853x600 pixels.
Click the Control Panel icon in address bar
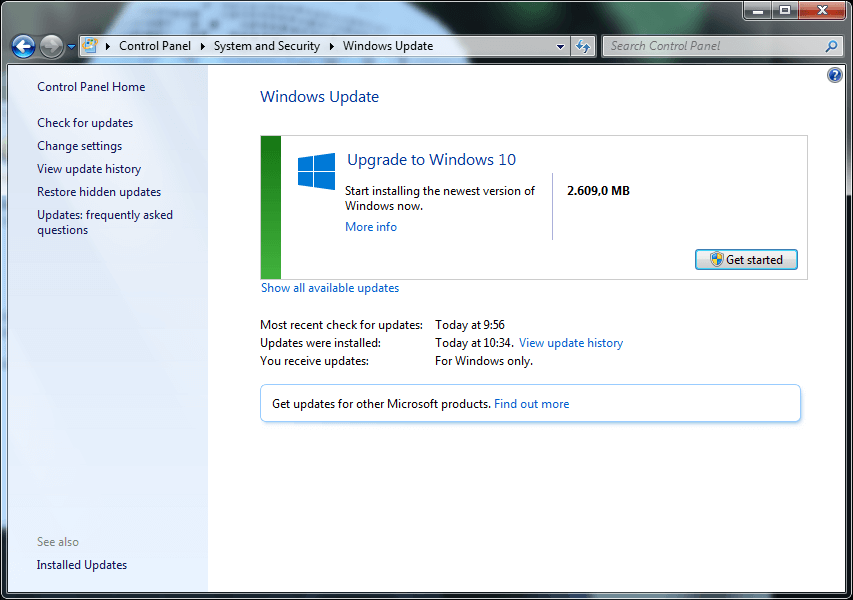point(90,46)
